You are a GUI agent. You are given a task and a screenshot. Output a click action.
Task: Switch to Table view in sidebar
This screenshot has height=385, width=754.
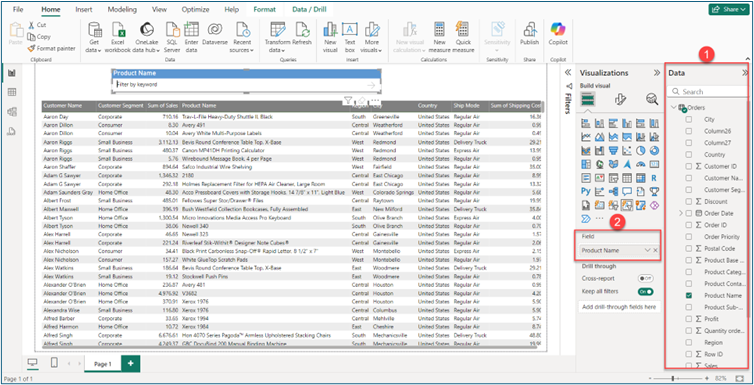click(x=12, y=92)
